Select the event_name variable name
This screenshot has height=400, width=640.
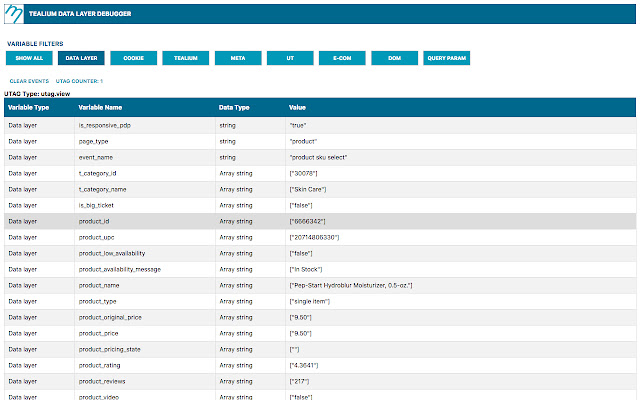tap(96, 157)
